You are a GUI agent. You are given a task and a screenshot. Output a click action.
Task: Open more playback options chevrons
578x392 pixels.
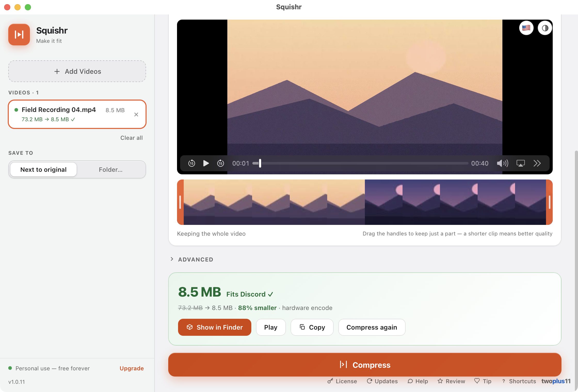[537, 163]
